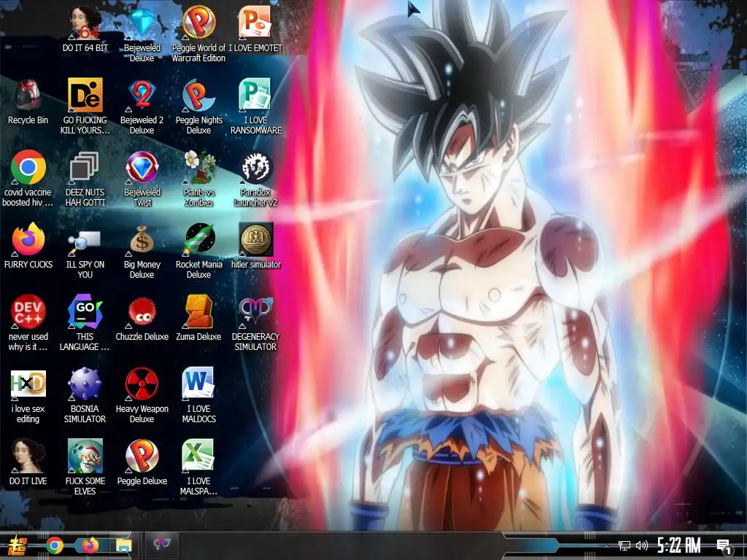Open the network status tray icon
The image size is (747, 560).
(x=624, y=545)
